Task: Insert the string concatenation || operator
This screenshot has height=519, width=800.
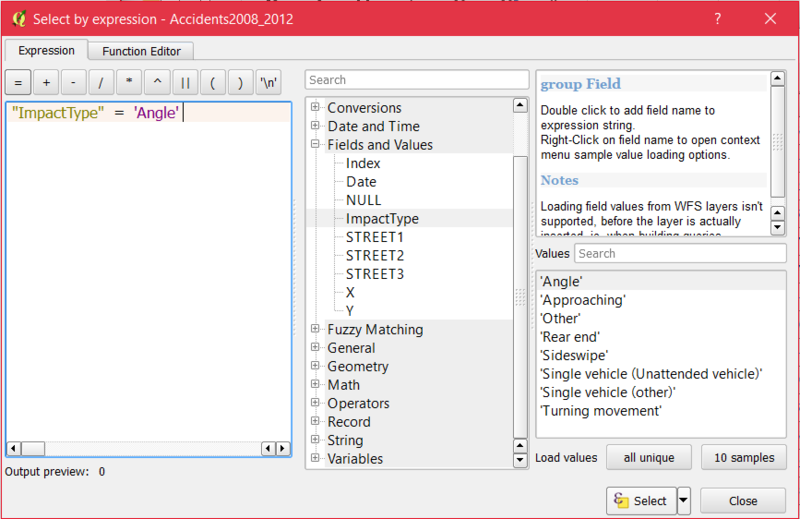Action: click(185, 83)
